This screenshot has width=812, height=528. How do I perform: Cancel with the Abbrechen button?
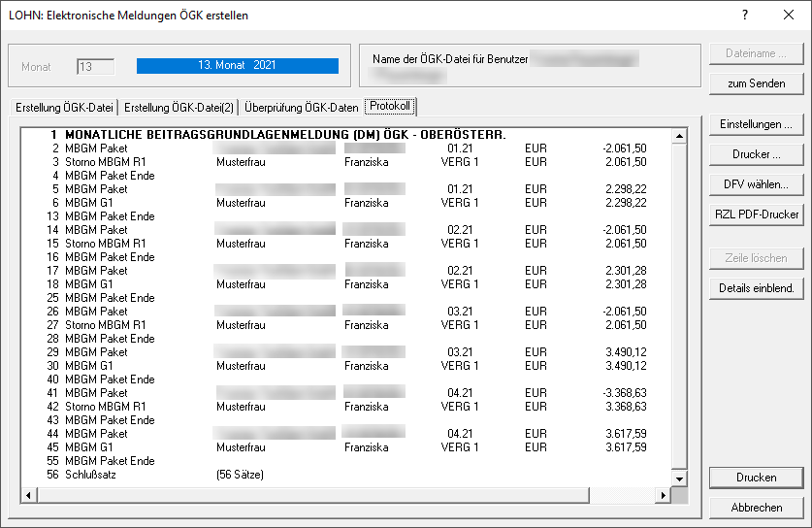coord(756,508)
